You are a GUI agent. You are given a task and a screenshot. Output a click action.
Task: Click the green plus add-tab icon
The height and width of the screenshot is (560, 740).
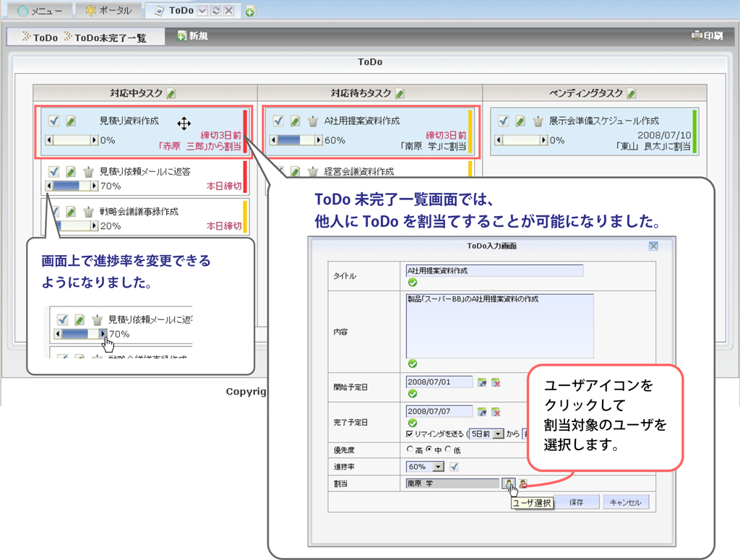point(250,12)
